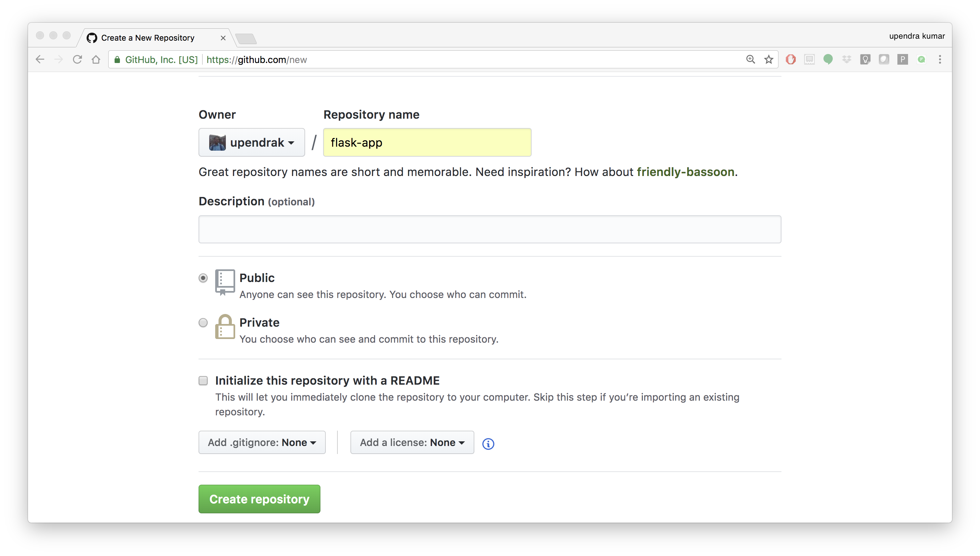The image size is (980, 556).
Task: Use the friendly-bassoon name suggestion link
Action: point(686,172)
